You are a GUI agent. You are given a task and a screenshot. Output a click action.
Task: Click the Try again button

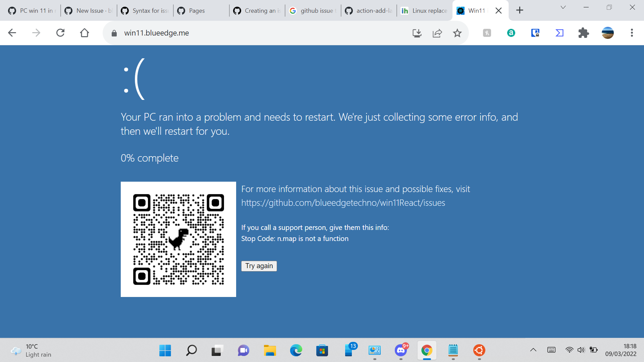click(x=259, y=266)
